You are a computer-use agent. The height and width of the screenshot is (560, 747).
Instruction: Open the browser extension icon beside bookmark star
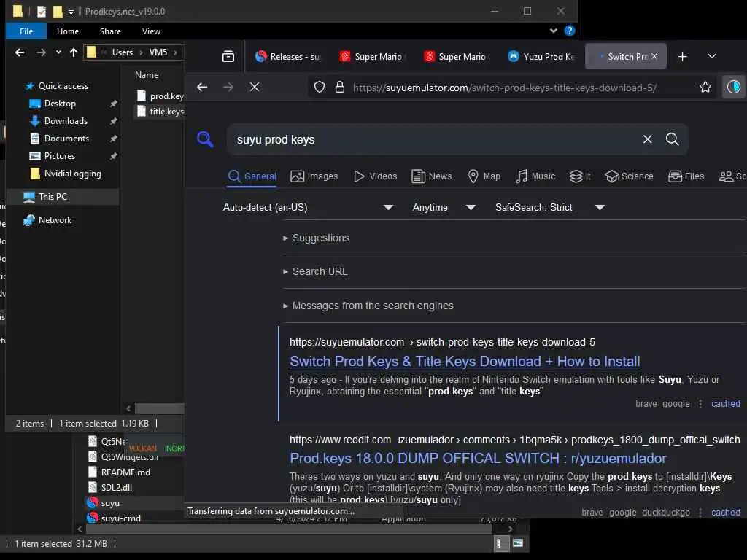pos(733,87)
